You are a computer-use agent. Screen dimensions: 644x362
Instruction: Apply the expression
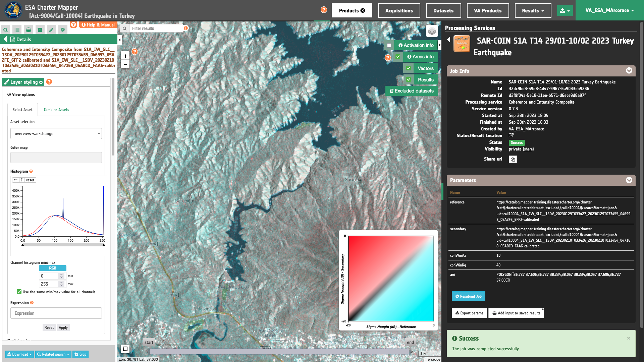(x=63, y=327)
